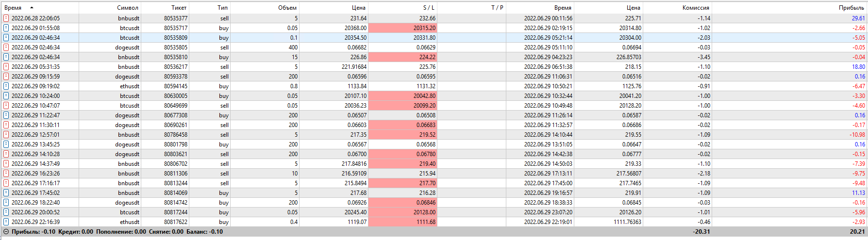This screenshot has height=240, width=868.
Task: Sort the table by the Тикет column
Action: tap(179, 8)
